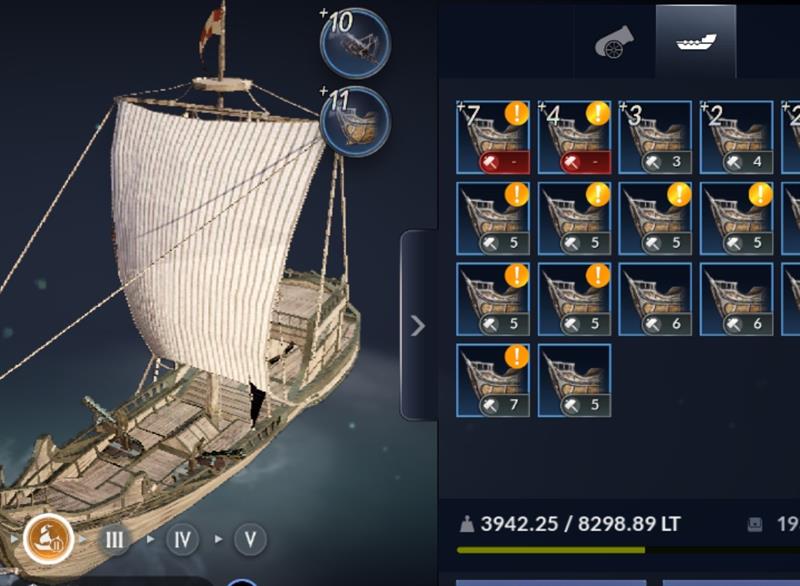The image size is (800, 586).
Task: Select the hull item with durability 7
Action: 493,380
